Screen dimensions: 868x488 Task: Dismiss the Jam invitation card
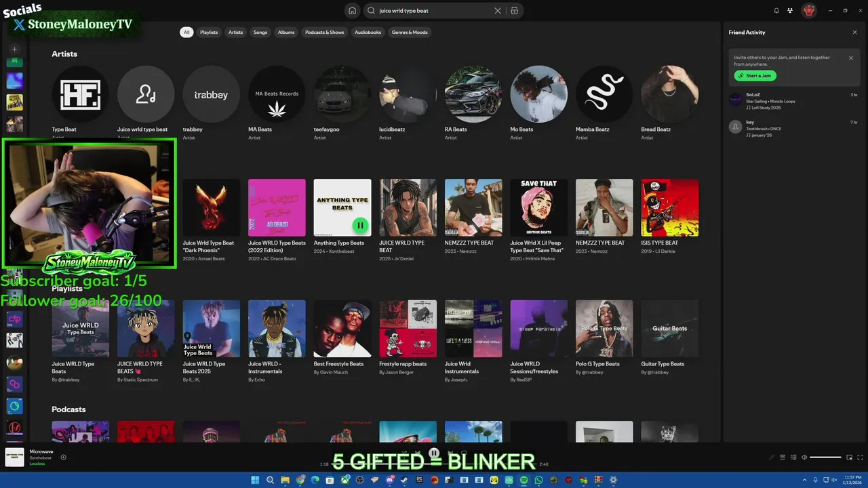click(851, 58)
